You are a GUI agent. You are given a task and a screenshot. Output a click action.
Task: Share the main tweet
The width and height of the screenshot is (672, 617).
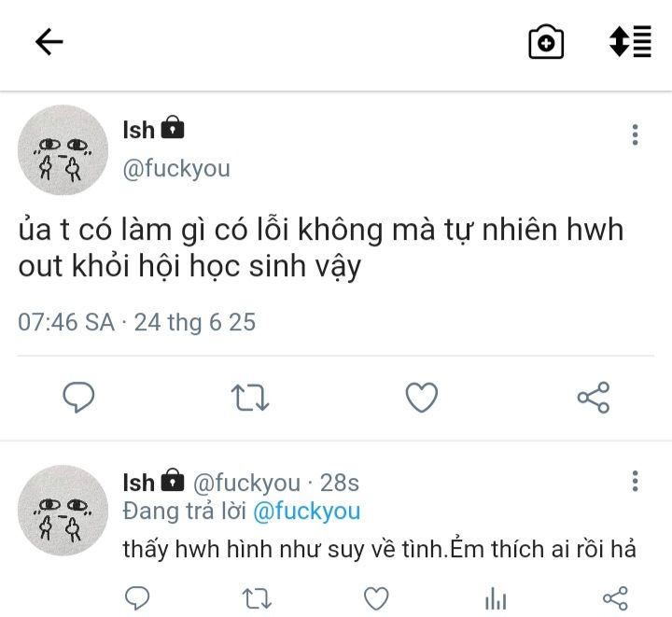pos(594,398)
